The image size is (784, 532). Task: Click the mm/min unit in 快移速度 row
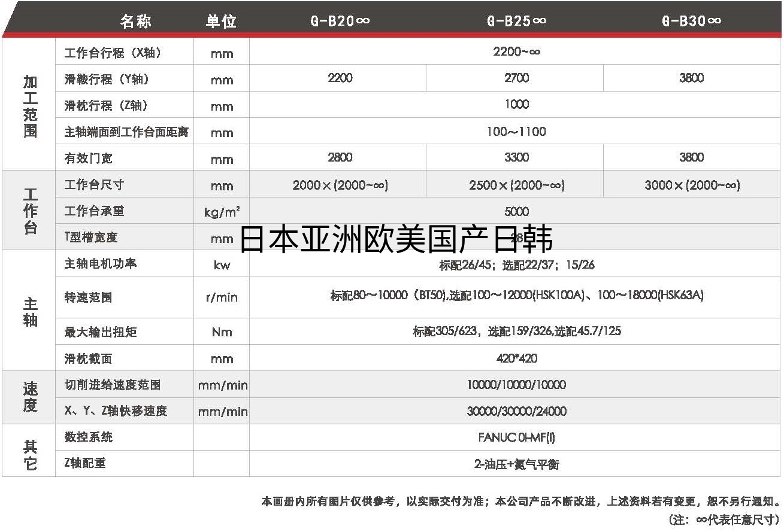[223, 412]
